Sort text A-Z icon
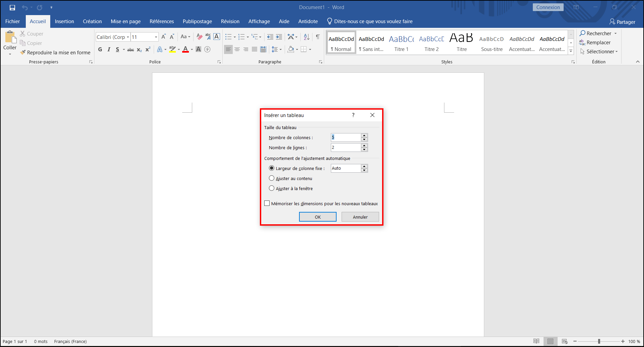The width and height of the screenshot is (644, 347). (306, 37)
